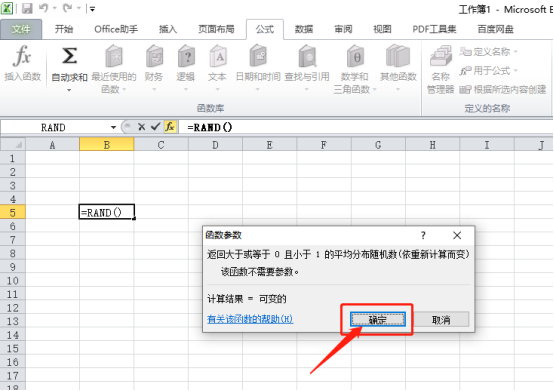The height and width of the screenshot is (391, 554).
Task: Switch to the View (视图) tab
Action: click(382, 29)
